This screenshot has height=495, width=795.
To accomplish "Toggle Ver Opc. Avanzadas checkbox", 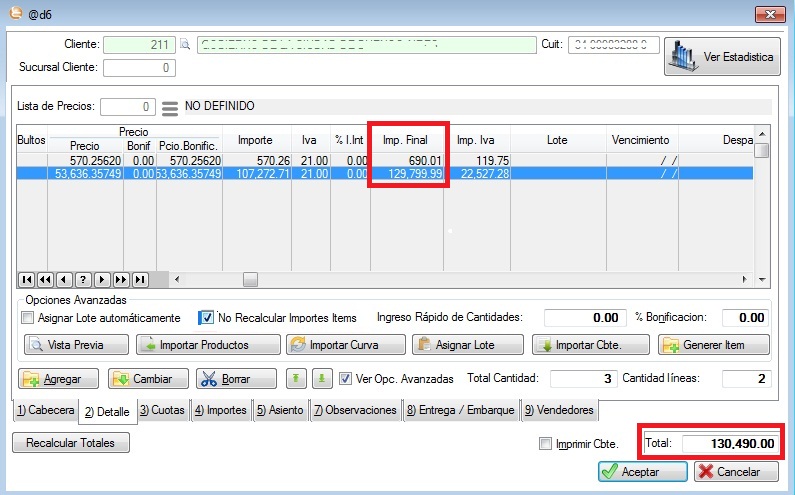I will [345, 379].
